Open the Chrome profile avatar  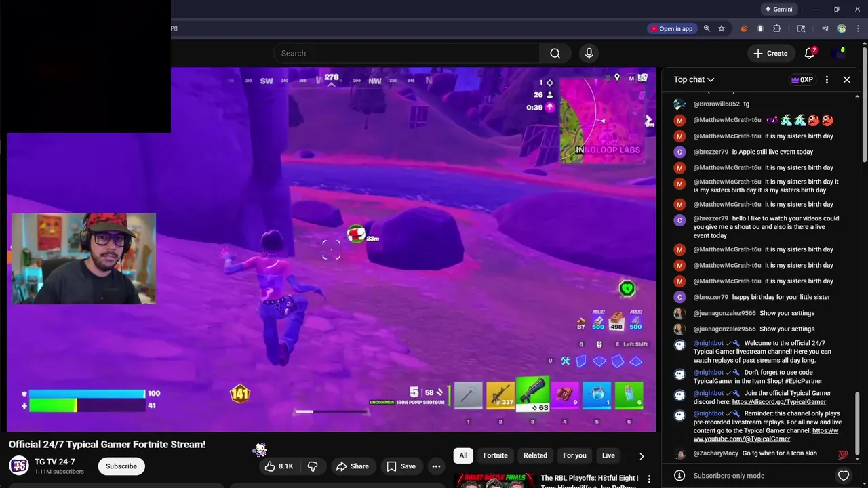842,28
